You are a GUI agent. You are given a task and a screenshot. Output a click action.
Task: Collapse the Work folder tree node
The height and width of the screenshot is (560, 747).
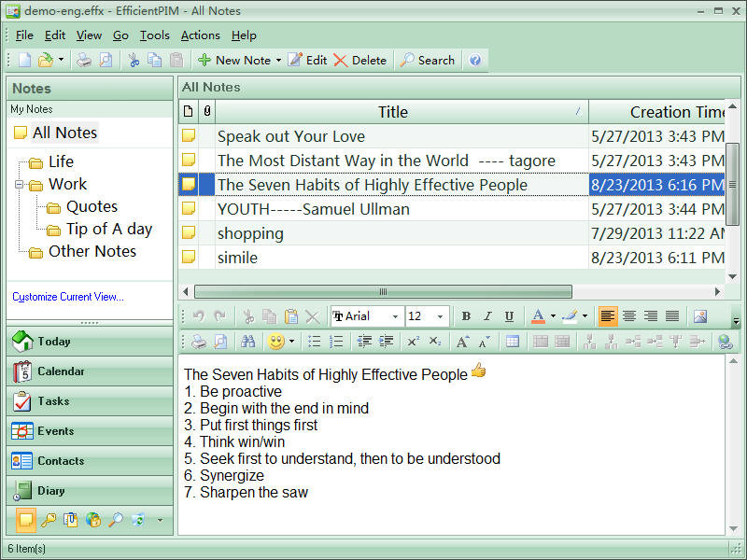[19, 184]
